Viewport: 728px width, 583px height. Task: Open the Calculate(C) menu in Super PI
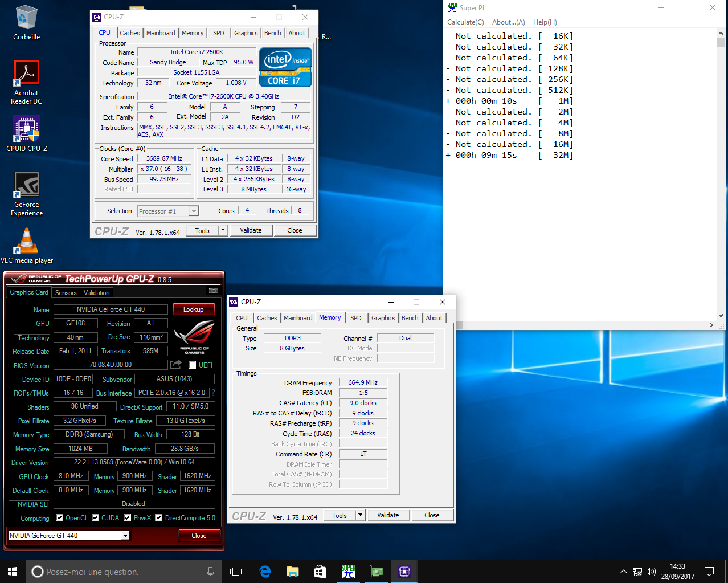465,22
